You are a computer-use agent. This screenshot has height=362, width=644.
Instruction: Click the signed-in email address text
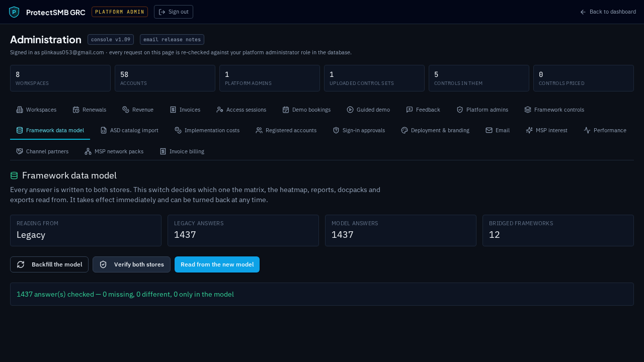pos(72,52)
